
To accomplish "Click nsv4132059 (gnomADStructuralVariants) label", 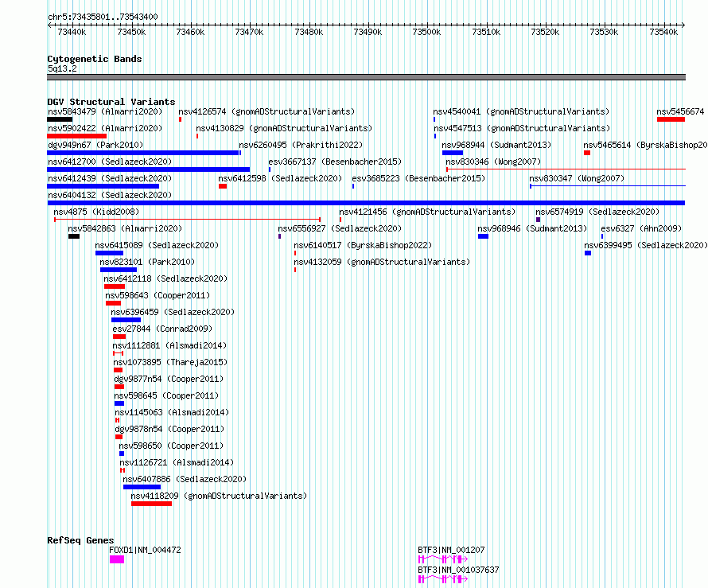I will (x=382, y=262).
